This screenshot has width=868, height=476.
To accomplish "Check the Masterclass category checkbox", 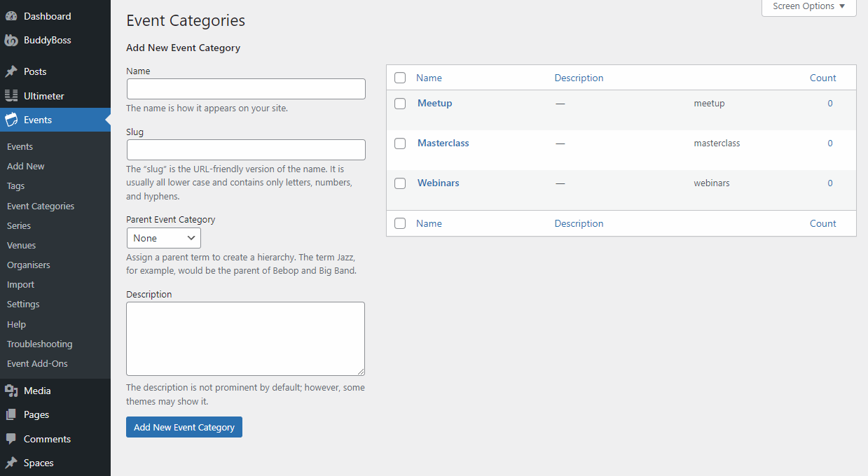I will [x=400, y=143].
